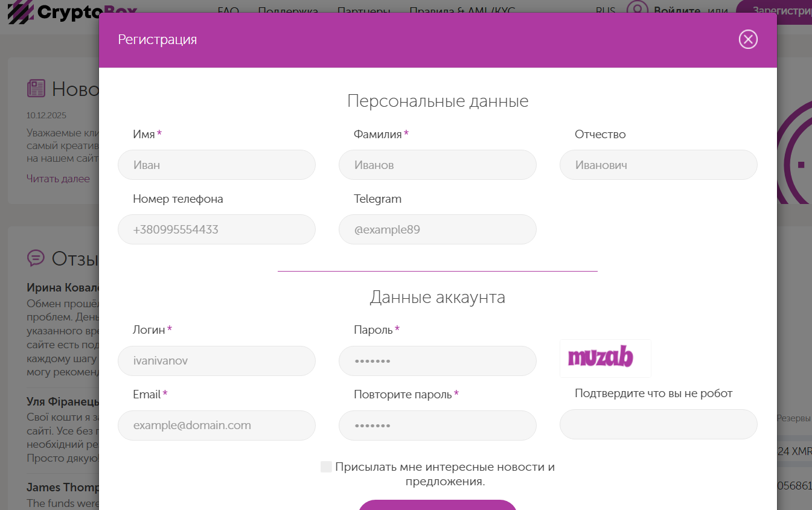Click the Зарегистрироваться button
Viewport: 812px width, 510px height.
tap(785, 10)
